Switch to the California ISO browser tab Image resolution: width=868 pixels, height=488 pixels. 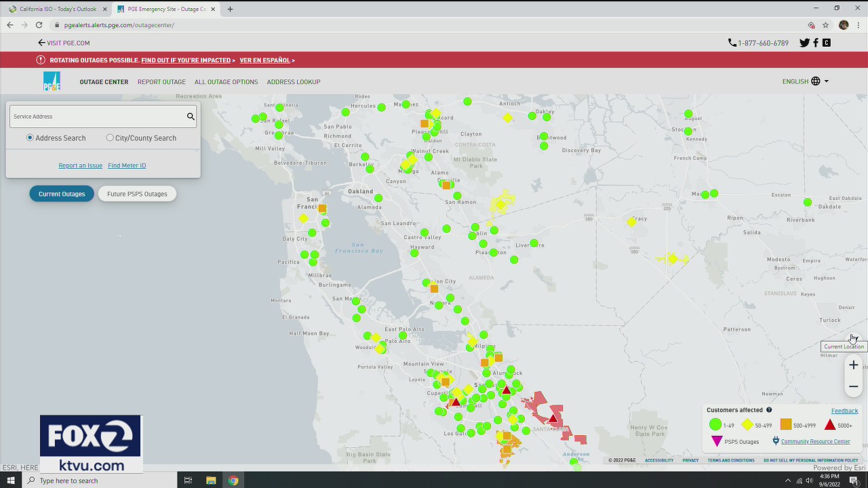pos(57,9)
